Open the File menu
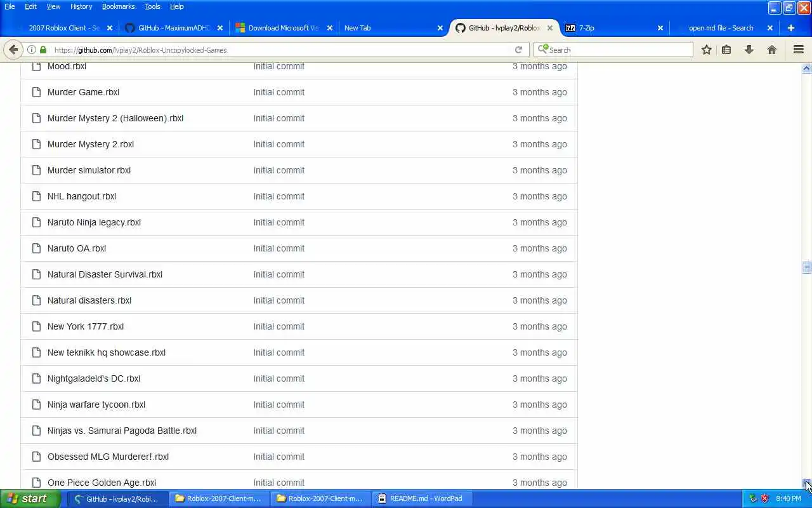 [x=10, y=6]
